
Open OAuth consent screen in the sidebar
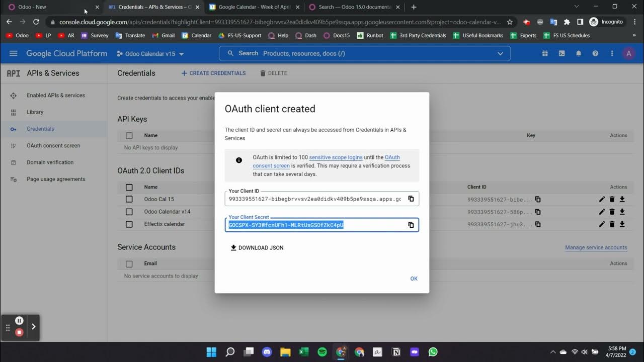pos(53,145)
